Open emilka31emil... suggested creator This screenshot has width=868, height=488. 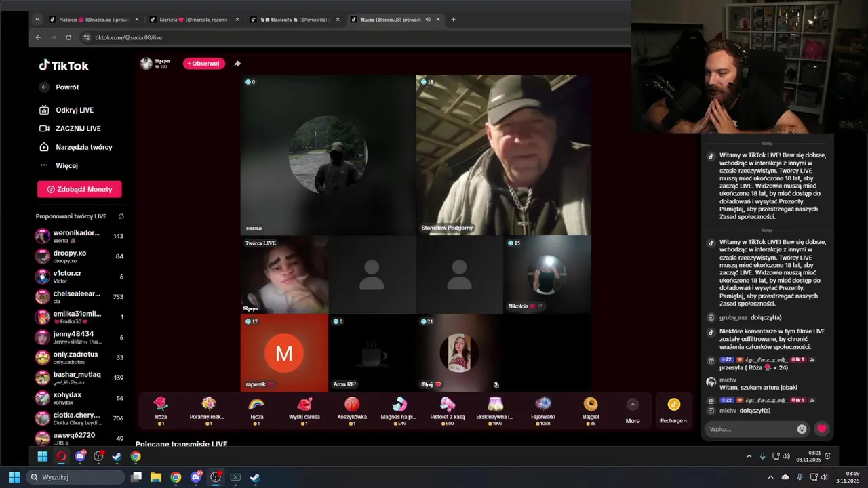(x=80, y=317)
